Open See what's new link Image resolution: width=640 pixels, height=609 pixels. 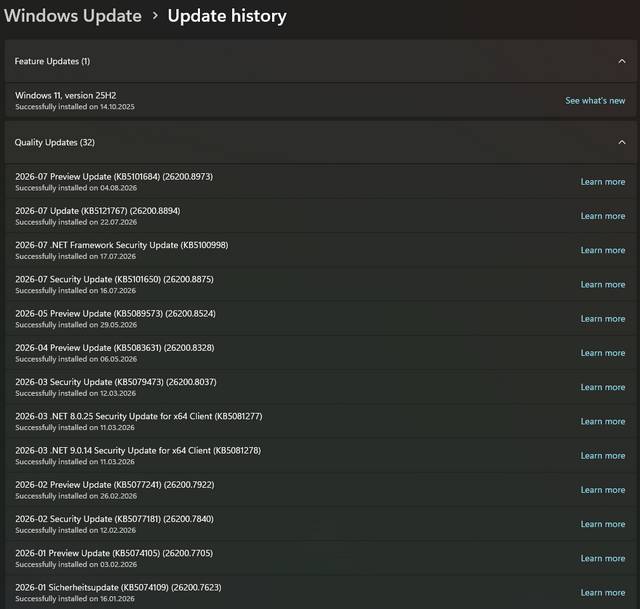595,100
